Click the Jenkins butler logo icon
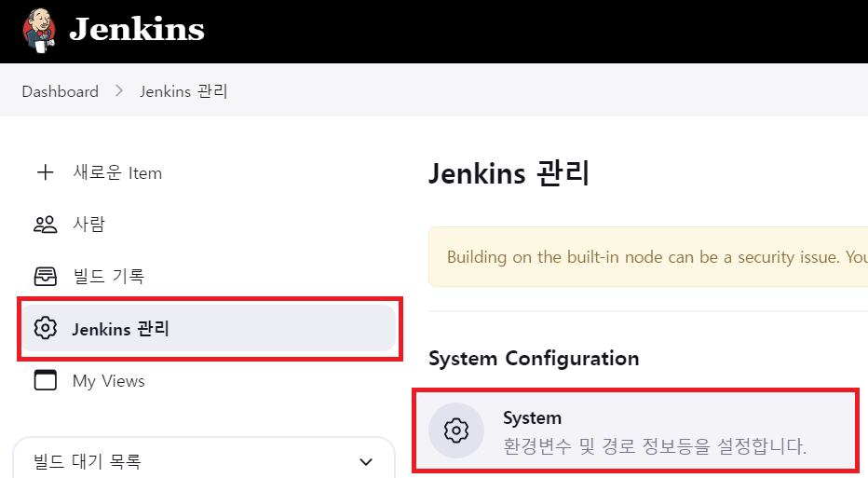This screenshot has height=478, width=868. (x=39, y=31)
